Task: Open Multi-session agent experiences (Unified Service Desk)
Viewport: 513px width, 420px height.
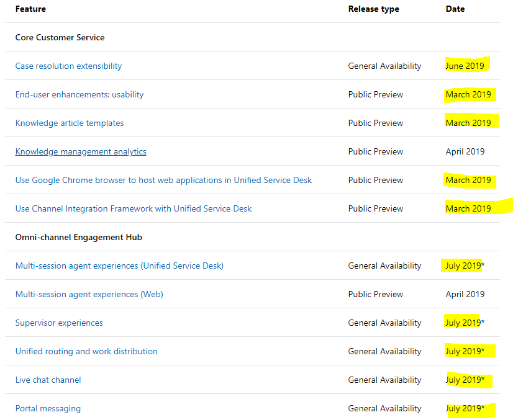Action: click(x=119, y=266)
